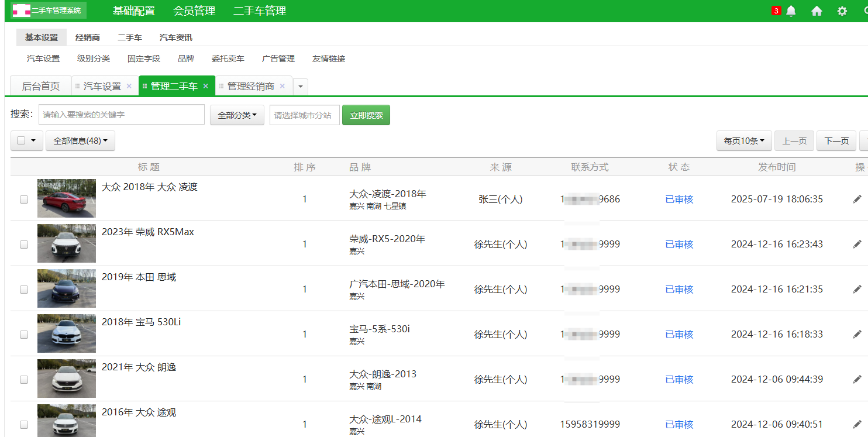Viewport: 868px width, 437px height.
Task: Open 二手车管理 top menu
Action: tap(260, 11)
